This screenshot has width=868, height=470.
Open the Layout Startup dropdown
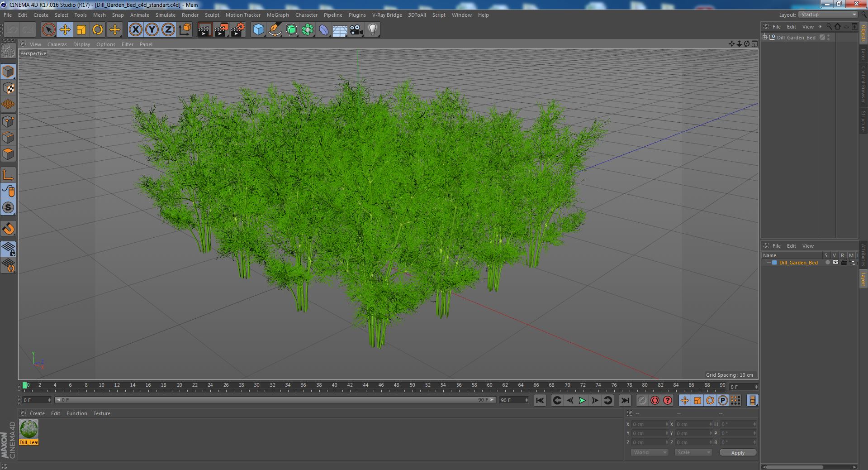(x=828, y=14)
